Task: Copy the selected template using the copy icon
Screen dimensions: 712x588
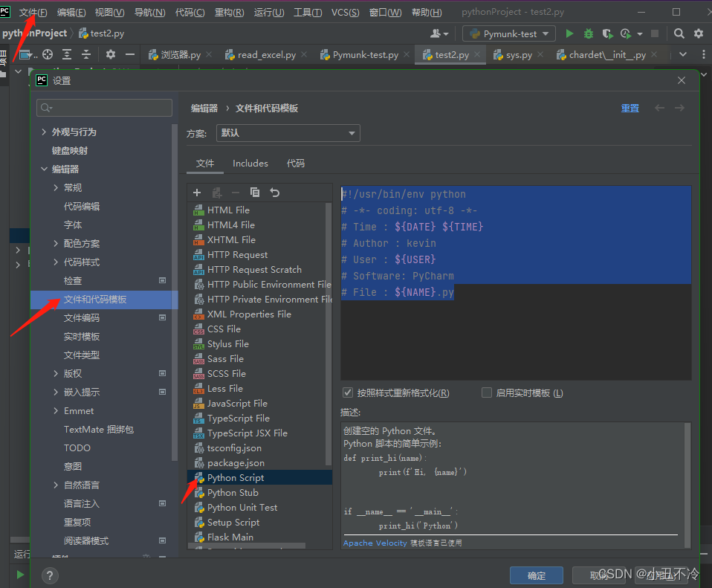Action: click(254, 192)
